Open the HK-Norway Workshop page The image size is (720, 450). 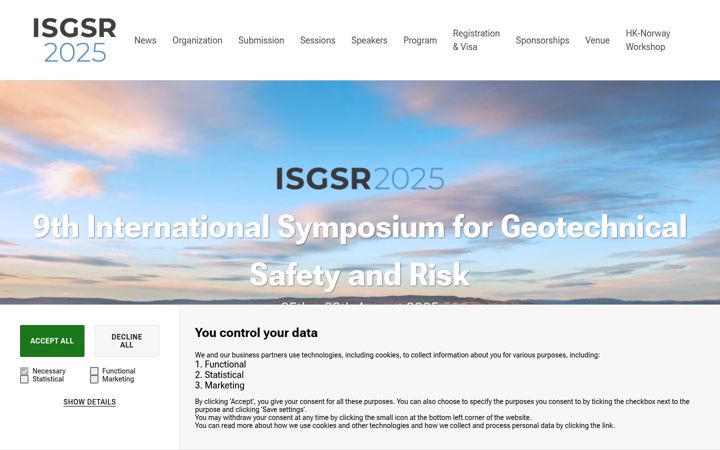coord(647,40)
